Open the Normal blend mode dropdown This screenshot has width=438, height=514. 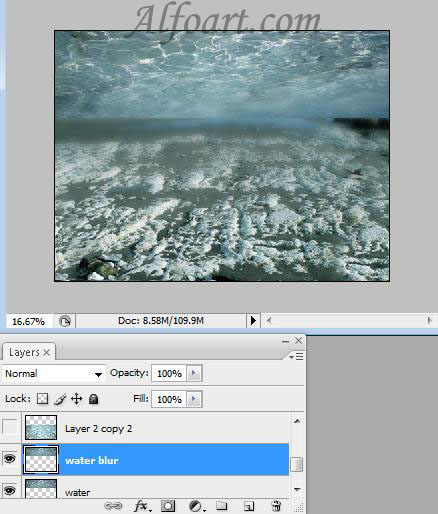[53, 374]
